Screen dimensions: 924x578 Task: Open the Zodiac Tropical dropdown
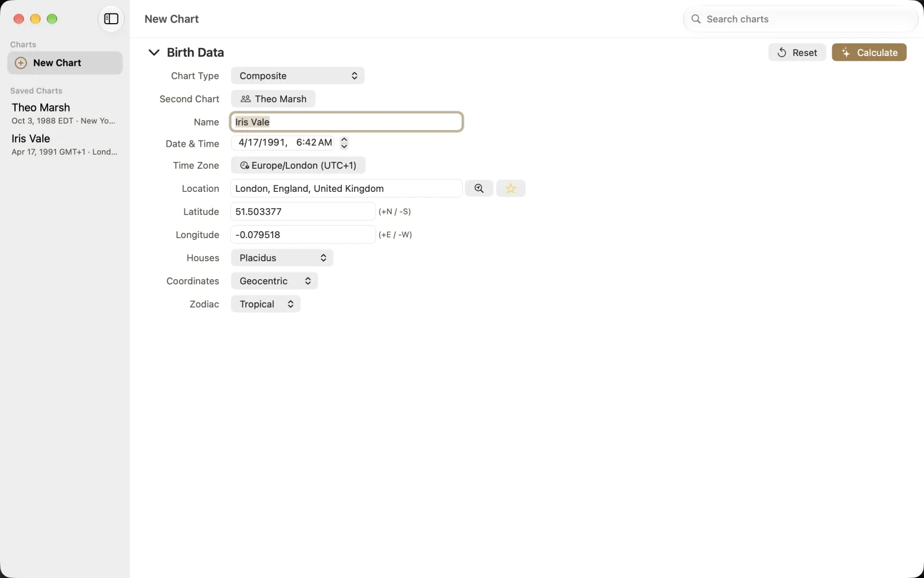click(266, 304)
